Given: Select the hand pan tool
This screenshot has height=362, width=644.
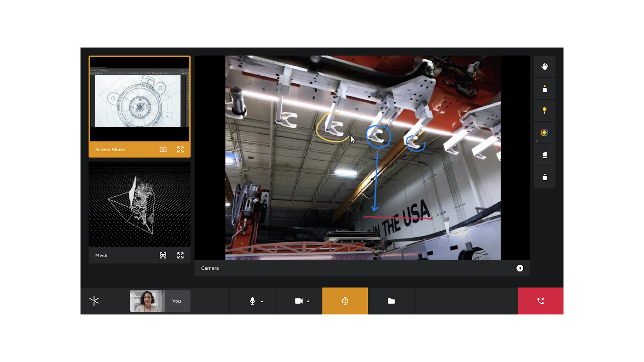Looking at the screenshot, I should pyautogui.click(x=544, y=66).
